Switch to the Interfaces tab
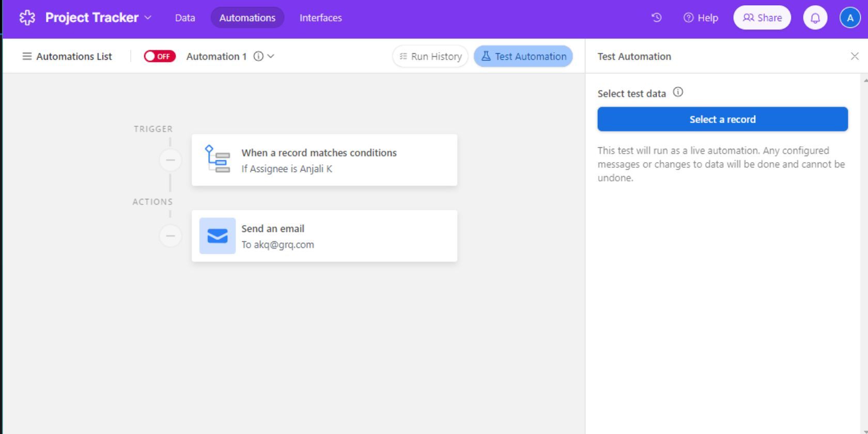868x434 pixels. coord(320,18)
